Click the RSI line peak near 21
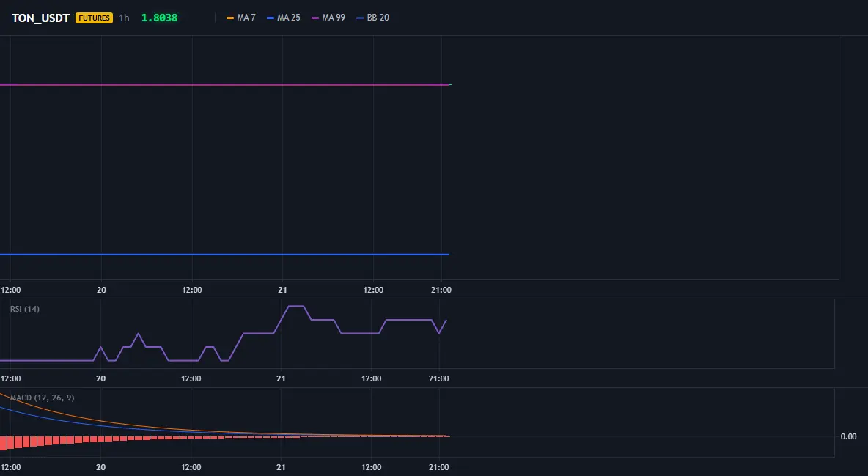This screenshot has width=868, height=476. pyautogui.click(x=295, y=306)
